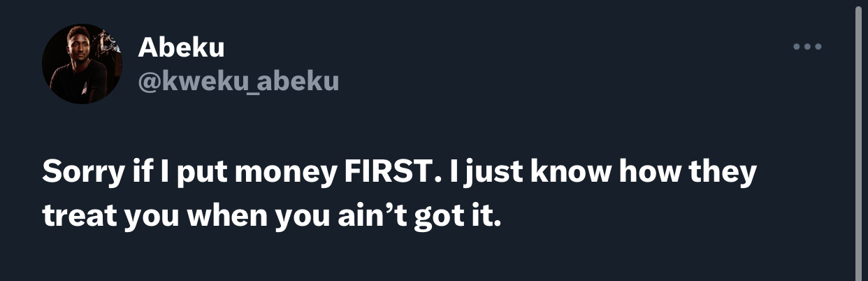
Task: Click the @kweku_abeku handle
Action: (238, 81)
